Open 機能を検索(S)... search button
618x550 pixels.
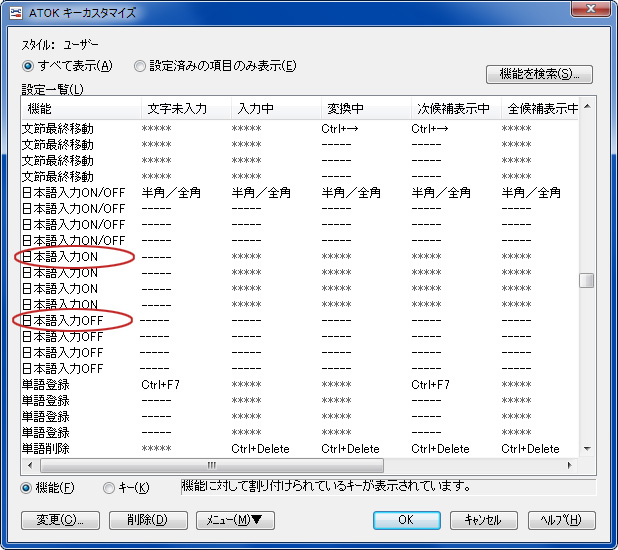[x=539, y=74]
